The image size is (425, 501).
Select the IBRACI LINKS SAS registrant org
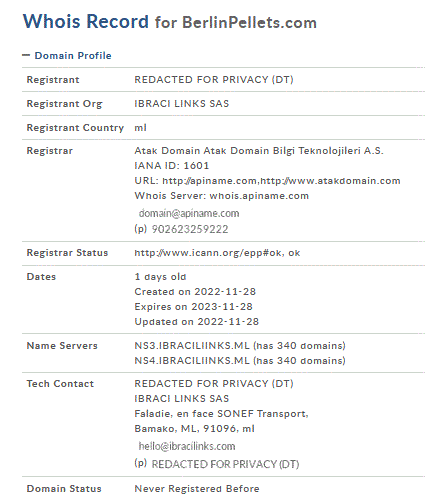click(x=182, y=104)
